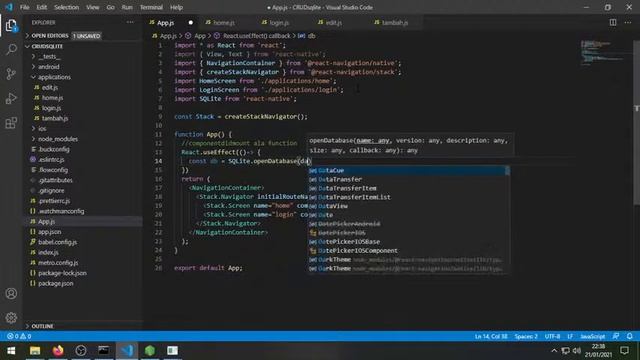Image resolution: width=640 pixels, height=360 pixels.
Task: Change the LF end of line sequence
Action: [x=570, y=336]
